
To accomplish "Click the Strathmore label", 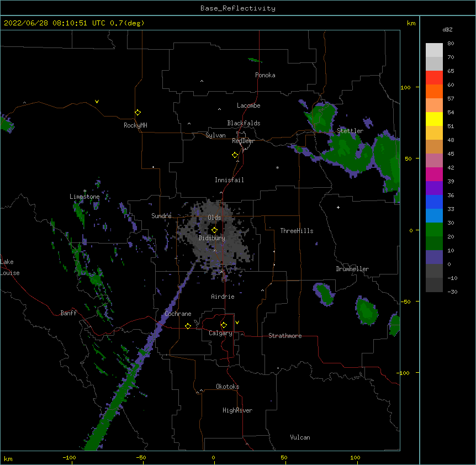I will [285, 336].
